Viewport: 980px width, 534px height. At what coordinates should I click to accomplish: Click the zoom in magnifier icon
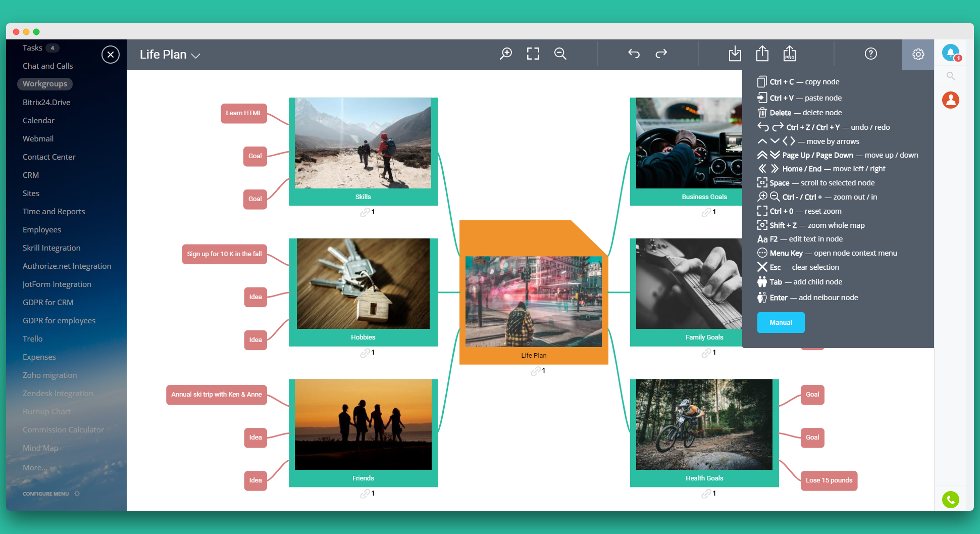coord(505,54)
